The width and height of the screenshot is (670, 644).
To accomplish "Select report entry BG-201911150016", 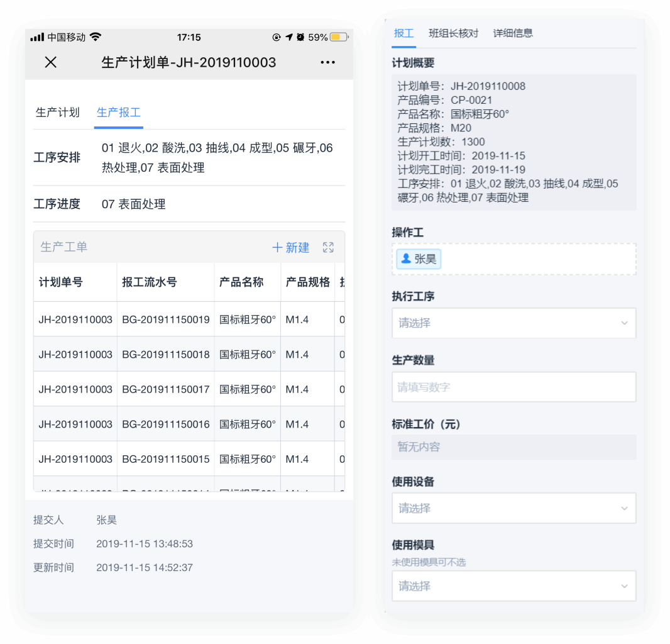I will point(166,425).
